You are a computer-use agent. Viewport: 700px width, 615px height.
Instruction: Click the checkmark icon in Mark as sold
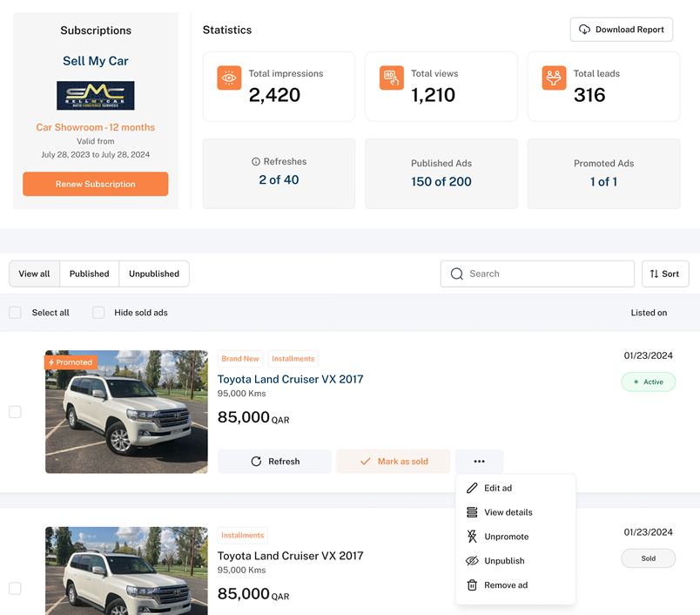tap(365, 462)
